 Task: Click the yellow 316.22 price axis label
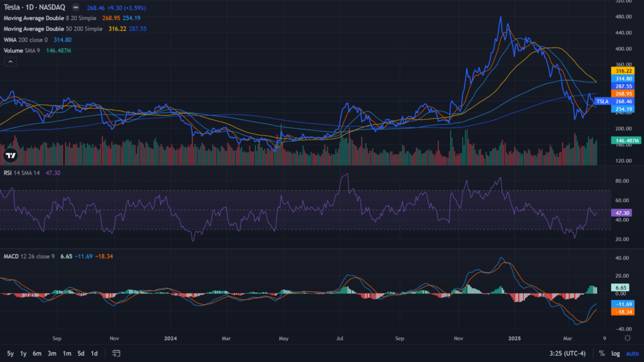621,71
